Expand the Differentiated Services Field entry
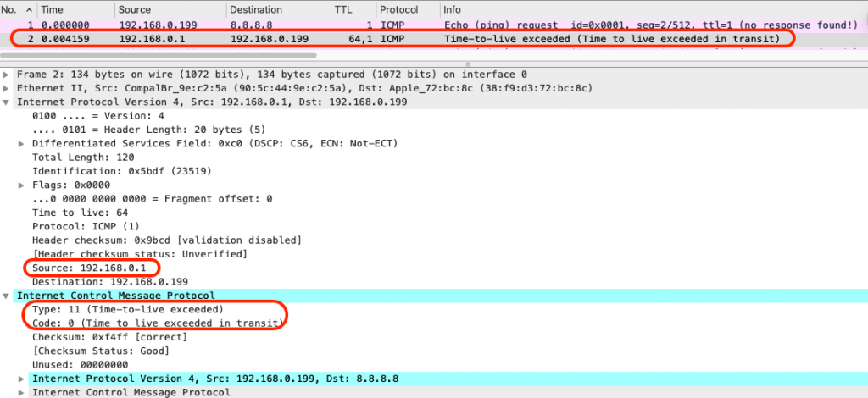This screenshot has height=398, width=868. (x=22, y=144)
